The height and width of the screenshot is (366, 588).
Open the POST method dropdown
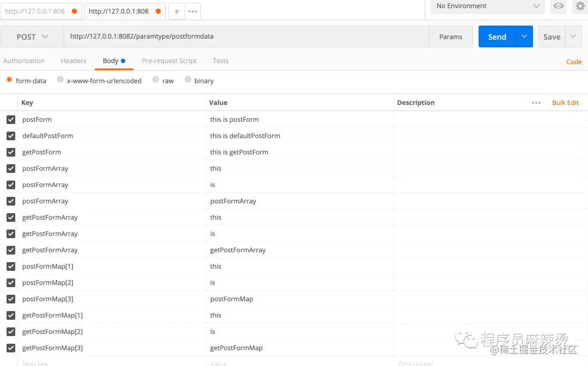32,37
